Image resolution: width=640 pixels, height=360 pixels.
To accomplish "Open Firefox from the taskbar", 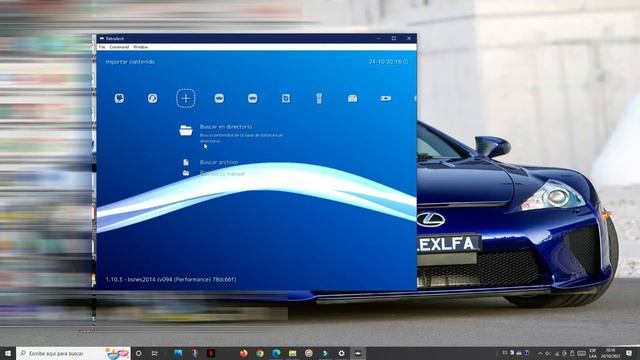I will [244, 353].
